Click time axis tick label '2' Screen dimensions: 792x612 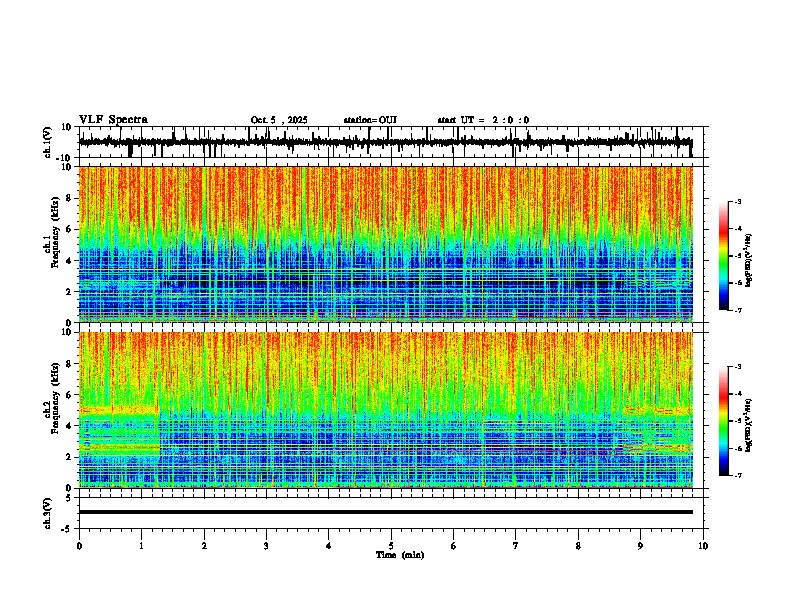coord(204,546)
